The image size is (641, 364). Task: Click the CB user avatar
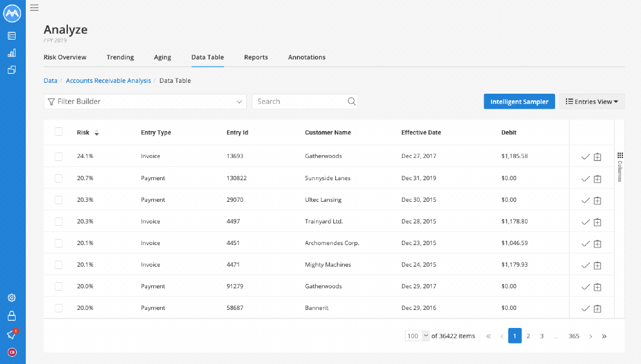tap(12, 352)
